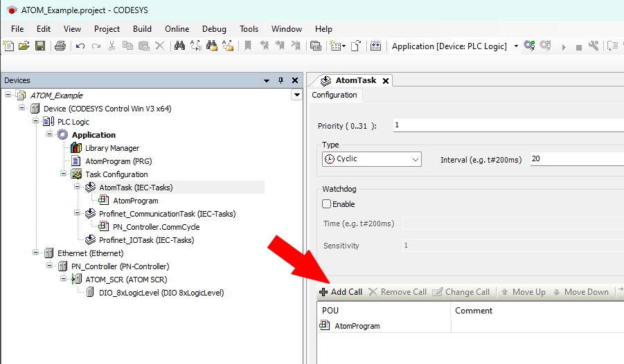Click the Add Call button

click(x=341, y=292)
